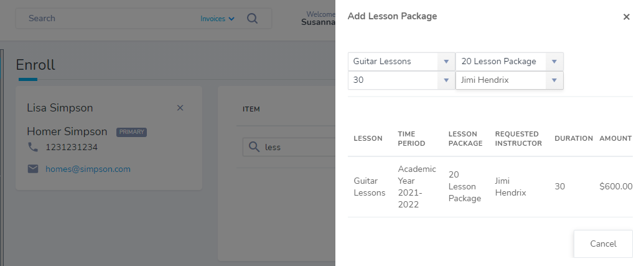Click the $600.00 amount cell
The width and height of the screenshot is (644, 266).
[615, 187]
